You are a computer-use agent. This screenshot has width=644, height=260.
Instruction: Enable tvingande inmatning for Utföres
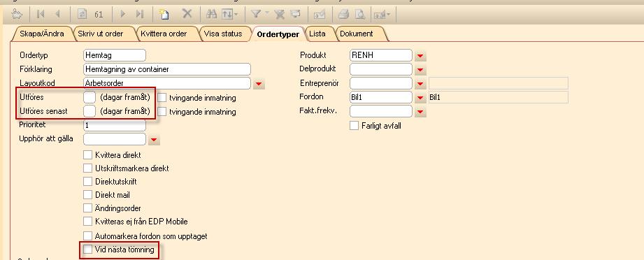click(162, 98)
